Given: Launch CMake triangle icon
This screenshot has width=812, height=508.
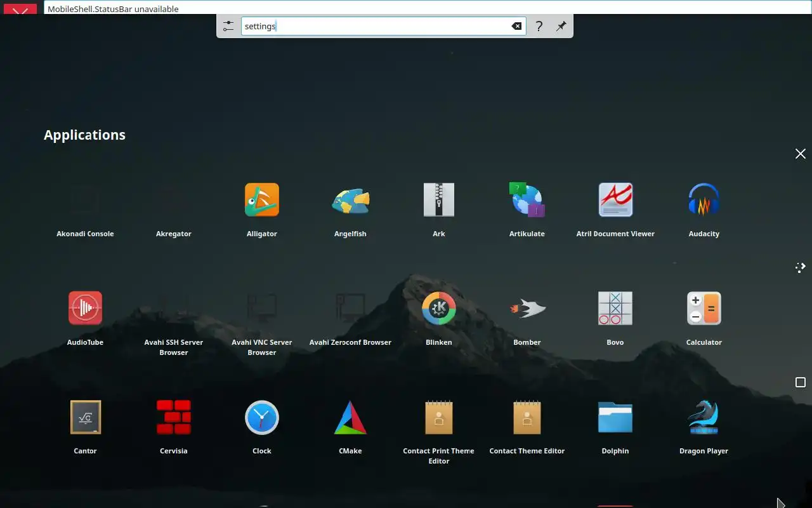Looking at the screenshot, I should click(x=350, y=417).
